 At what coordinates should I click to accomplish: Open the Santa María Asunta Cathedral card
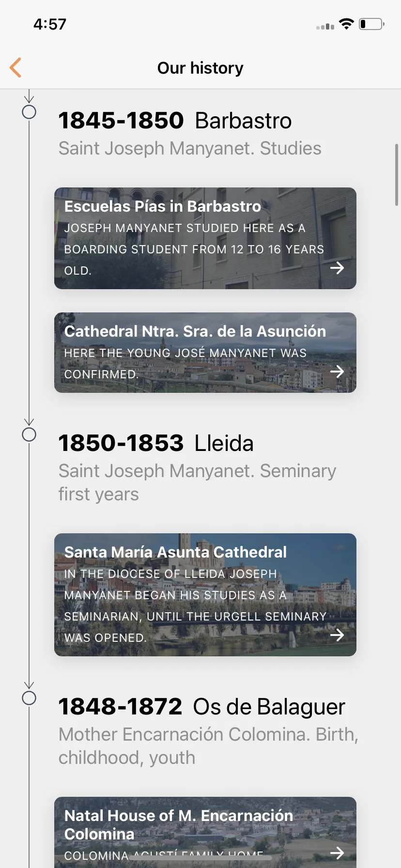[205, 595]
